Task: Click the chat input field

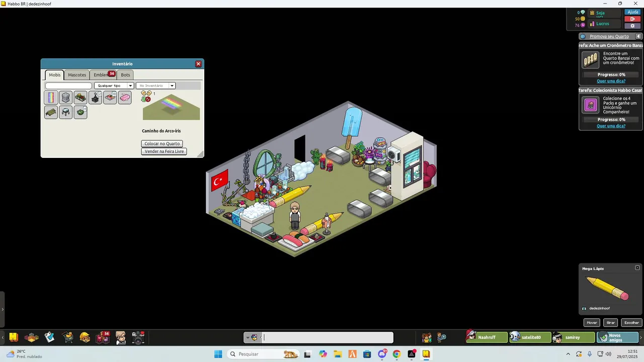Action: (x=328, y=337)
